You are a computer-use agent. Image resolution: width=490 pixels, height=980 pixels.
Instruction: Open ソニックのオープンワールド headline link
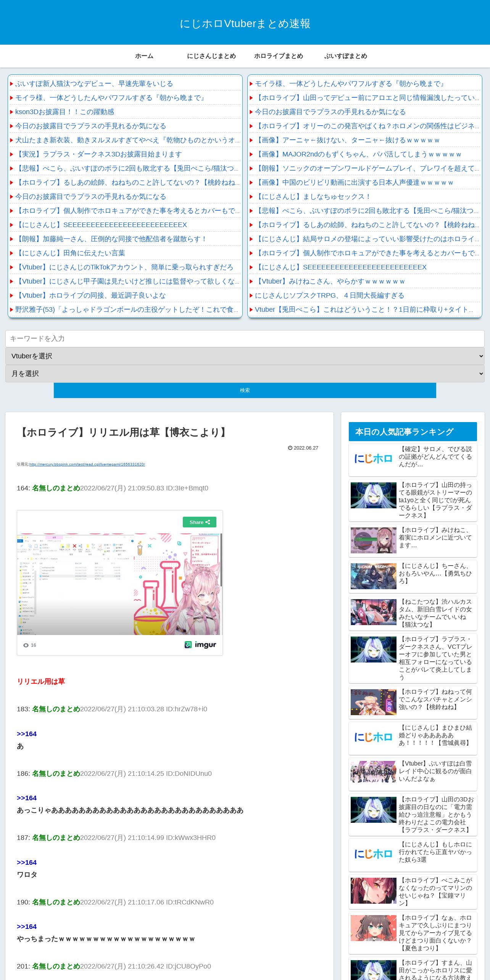coord(367,168)
